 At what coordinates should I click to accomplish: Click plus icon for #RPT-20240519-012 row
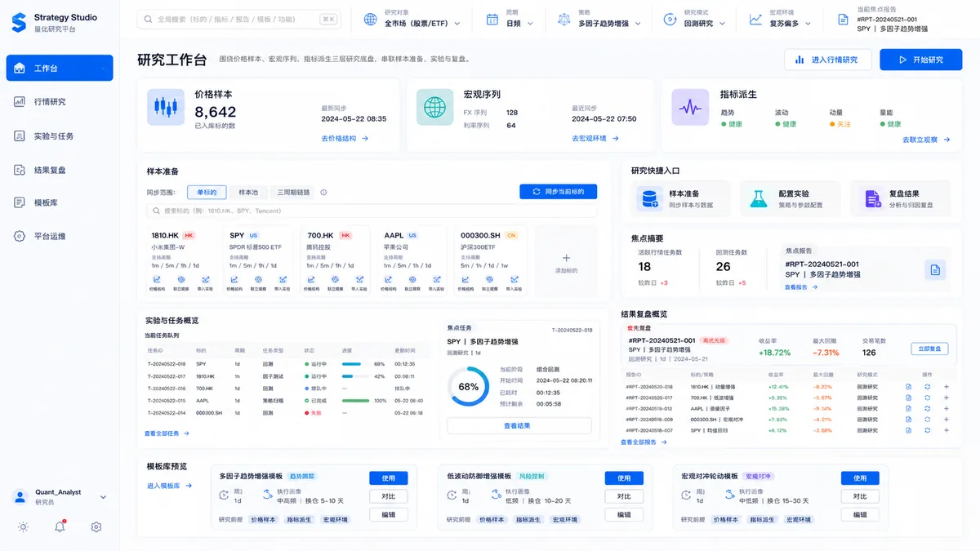pos(946,408)
